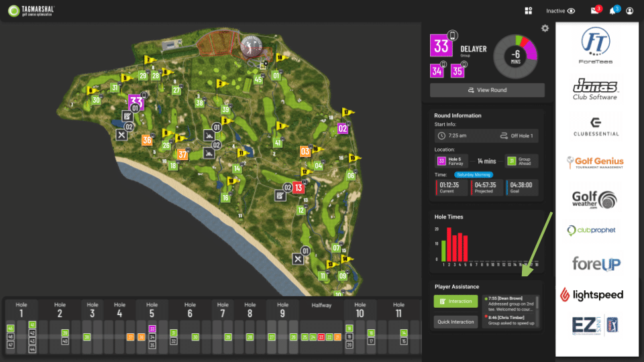Click upper mower icon with 01 badge

[209, 135]
